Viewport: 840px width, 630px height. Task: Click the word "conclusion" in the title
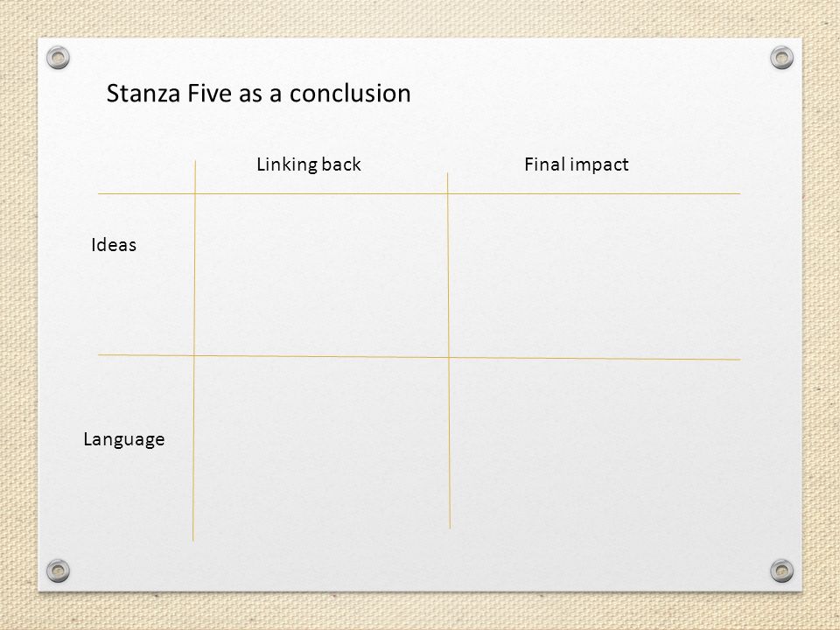tap(350, 94)
